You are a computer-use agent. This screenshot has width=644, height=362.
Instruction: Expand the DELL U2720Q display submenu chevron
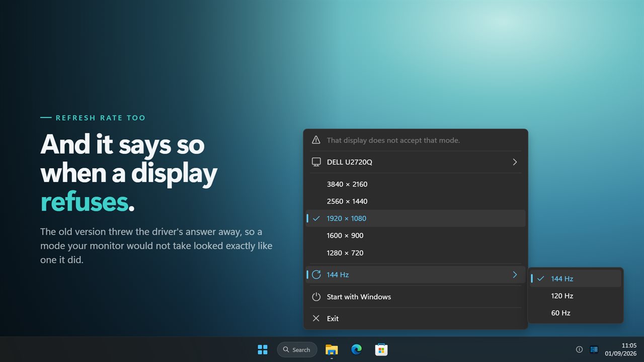tap(515, 162)
